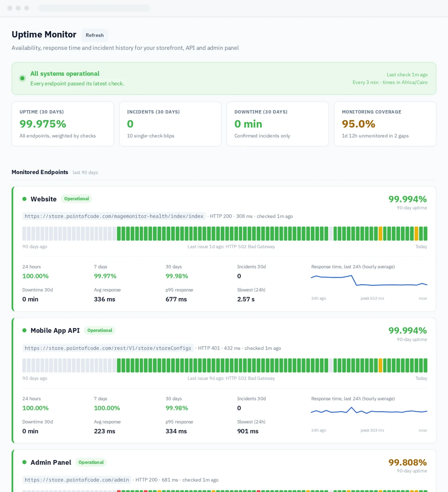Click the '10 single-check blips' text

click(151, 136)
